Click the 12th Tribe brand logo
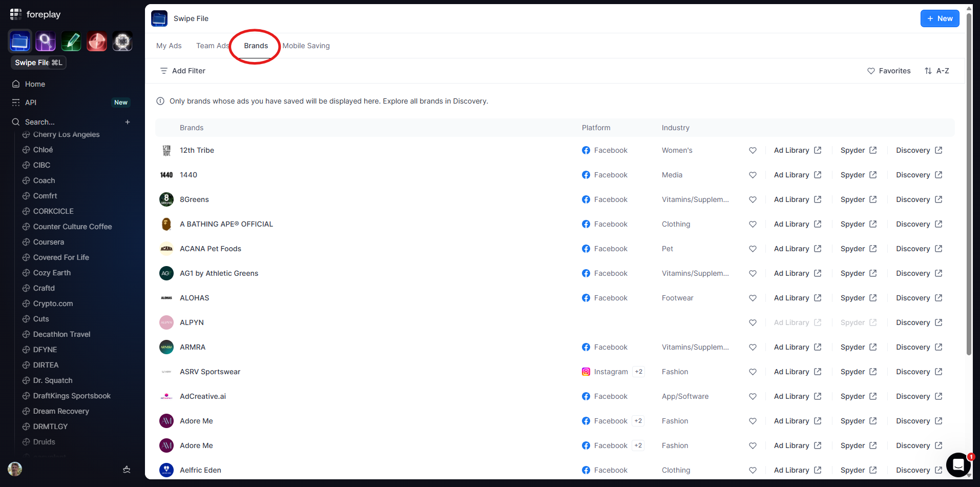This screenshot has width=980, height=487. pyautogui.click(x=166, y=150)
